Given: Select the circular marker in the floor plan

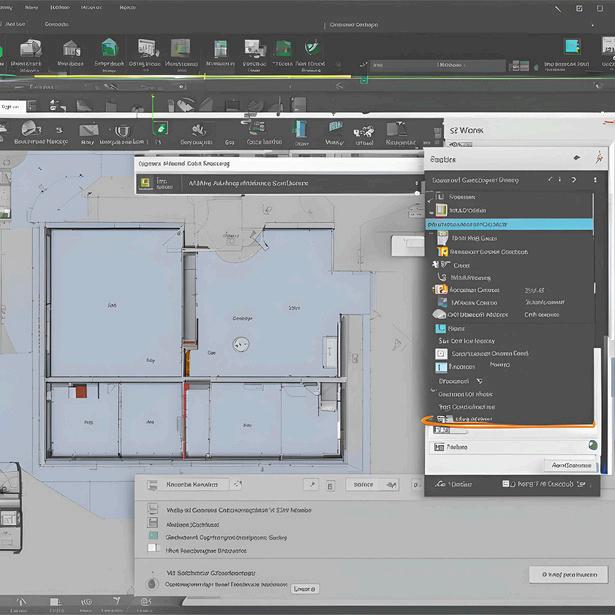Looking at the screenshot, I should coord(239,344).
